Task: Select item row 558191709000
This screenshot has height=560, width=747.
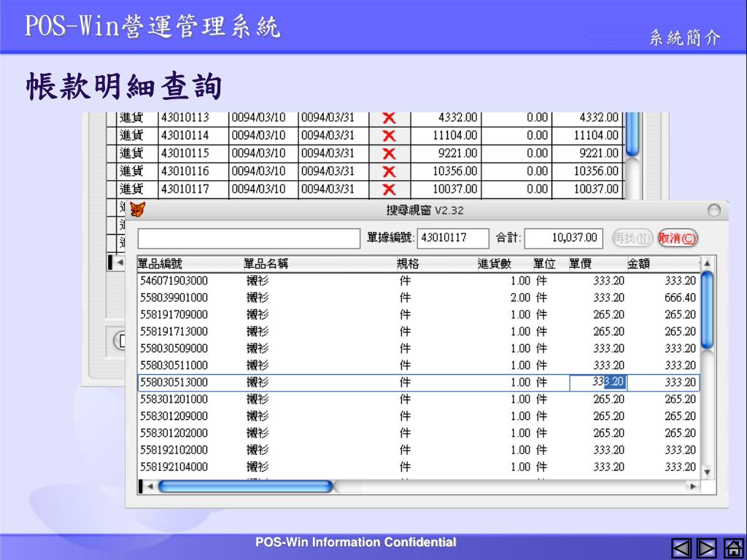Action: (x=419, y=315)
